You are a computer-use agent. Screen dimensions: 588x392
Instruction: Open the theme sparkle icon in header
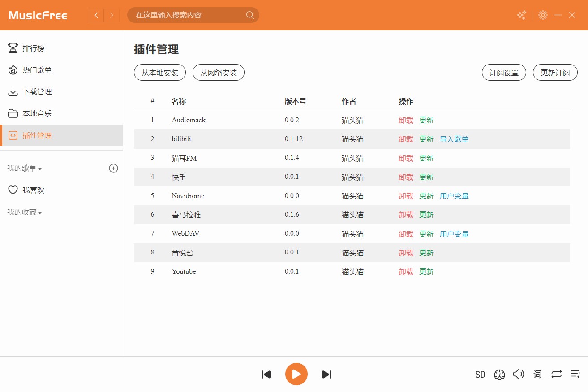(521, 15)
